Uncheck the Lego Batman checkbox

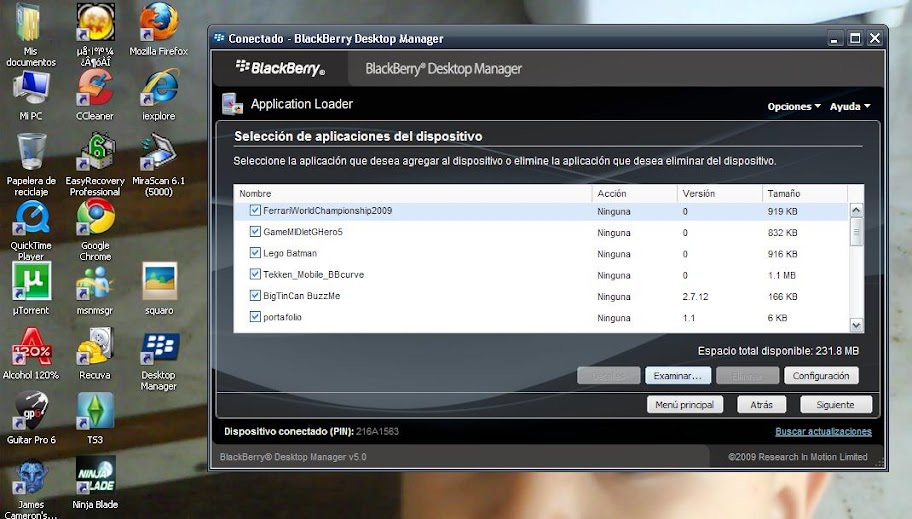pyautogui.click(x=255, y=253)
